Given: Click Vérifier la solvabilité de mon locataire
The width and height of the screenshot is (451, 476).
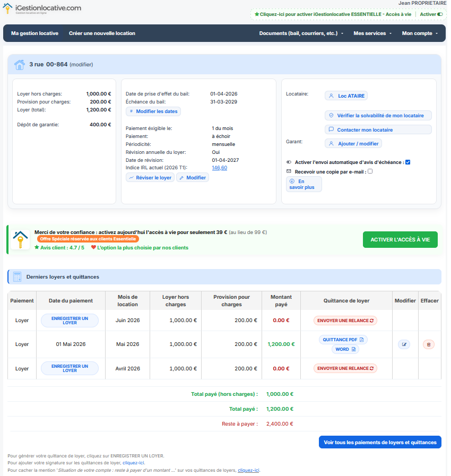Looking at the screenshot, I should click(x=378, y=116).
